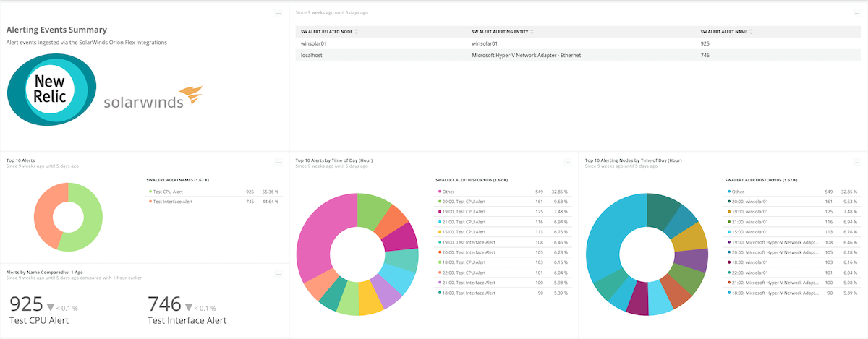Screen dimensions: 868x339
Task: Open the alert table widget ellipsis menu
Action: (857, 14)
